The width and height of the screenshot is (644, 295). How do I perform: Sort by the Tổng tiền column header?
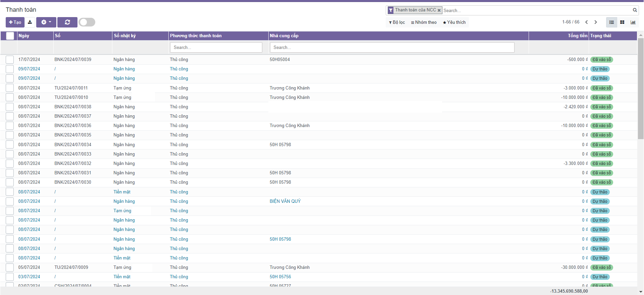pos(577,36)
